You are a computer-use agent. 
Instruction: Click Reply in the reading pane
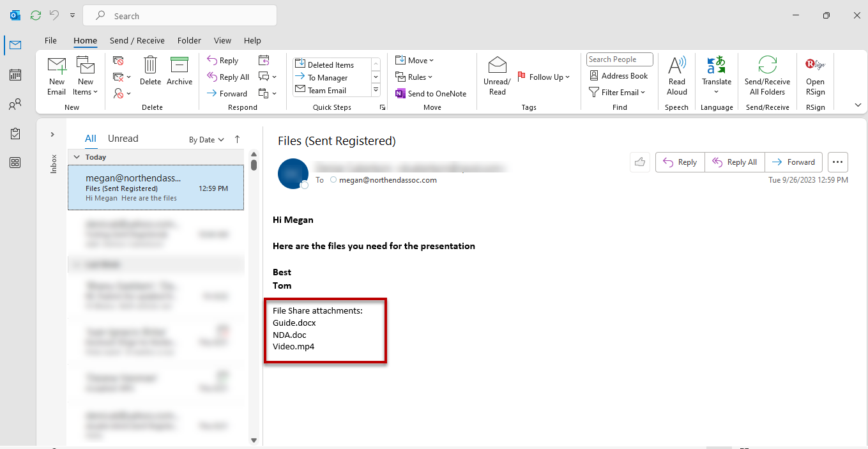680,162
